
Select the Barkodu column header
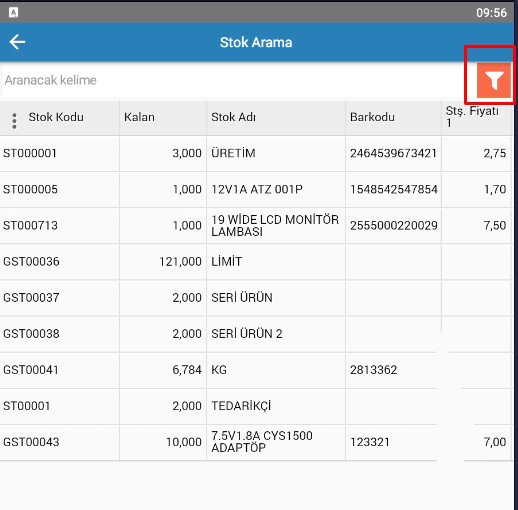pos(372,117)
